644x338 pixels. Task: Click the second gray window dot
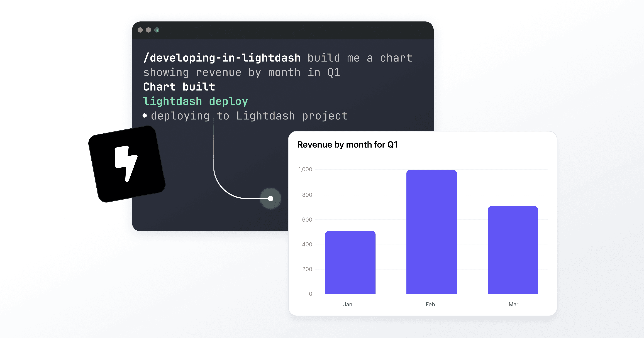(148, 30)
